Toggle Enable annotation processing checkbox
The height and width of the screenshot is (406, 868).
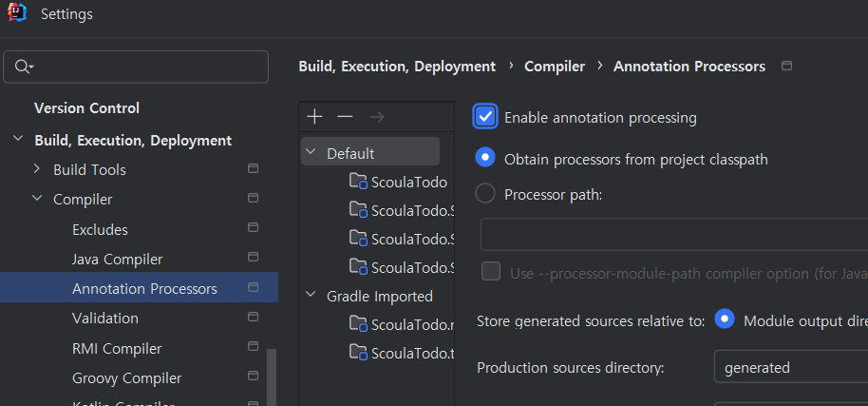(x=485, y=117)
